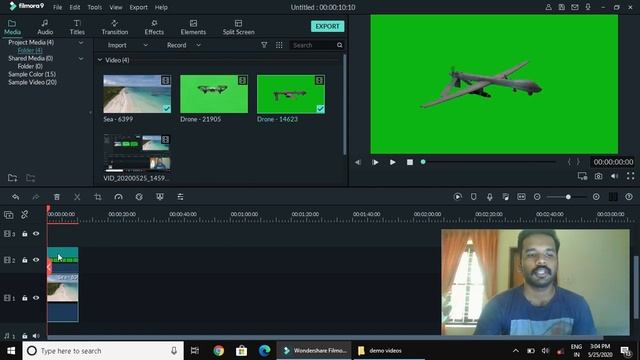Toggle auto ripple link icon
Viewport: 640px width, 360px height.
(24, 214)
